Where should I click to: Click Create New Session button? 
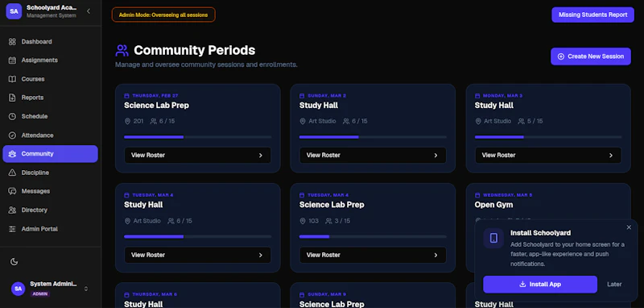click(591, 56)
